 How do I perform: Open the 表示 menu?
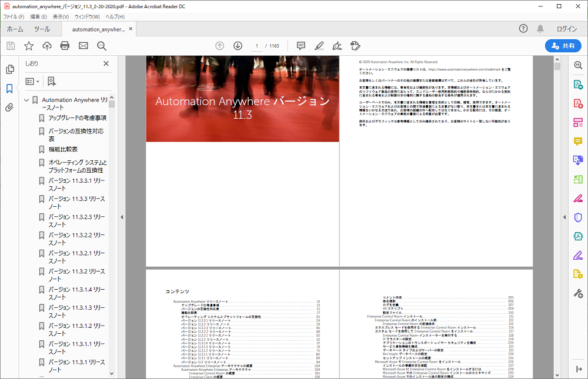61,17
